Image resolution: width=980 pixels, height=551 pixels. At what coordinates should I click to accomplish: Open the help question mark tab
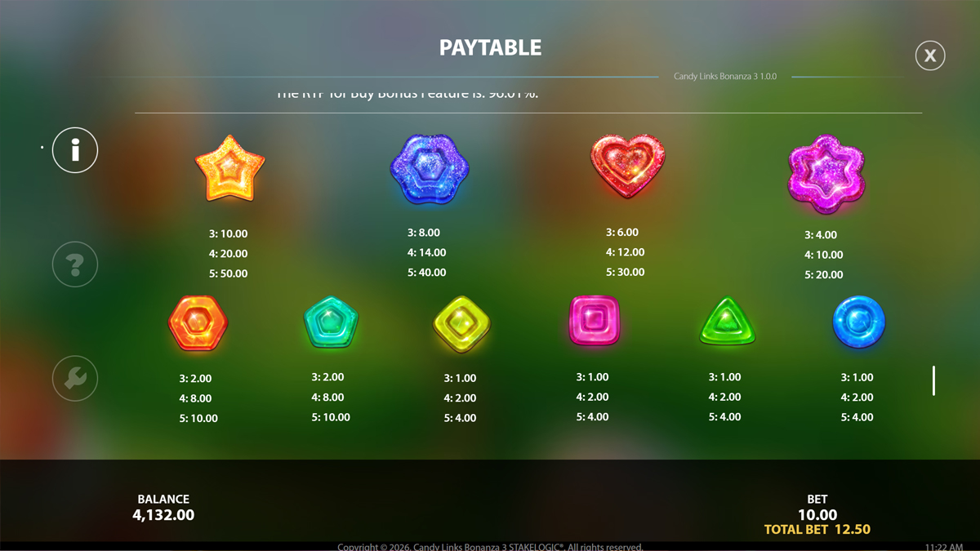point(75,264)
